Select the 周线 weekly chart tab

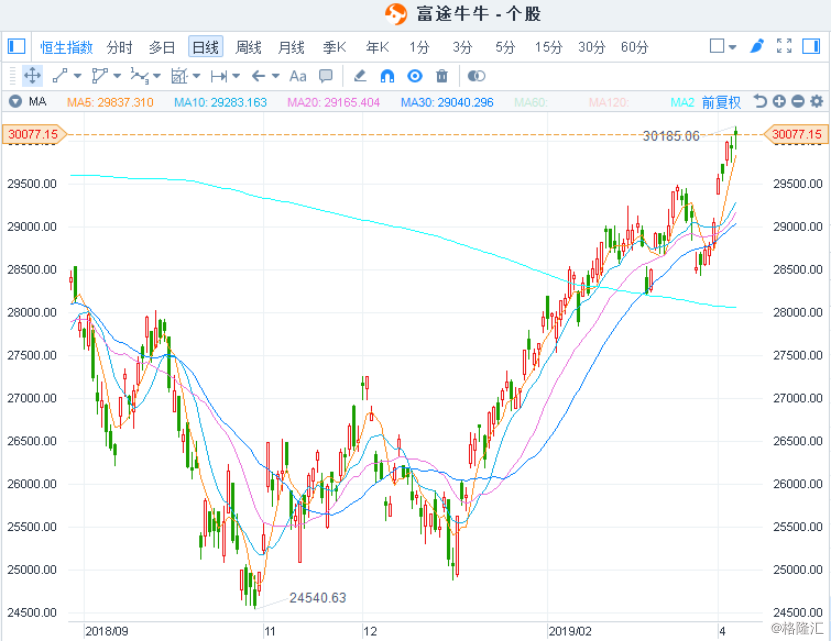tap(248, 48)
